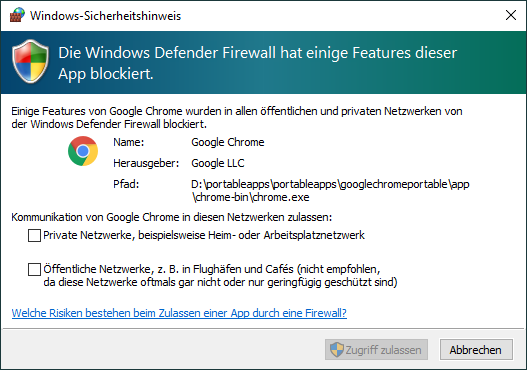Enable the Öffentliche Netzwerke checkbox
This screenshot has width=527, height=370.
click(x=34, y=269)
